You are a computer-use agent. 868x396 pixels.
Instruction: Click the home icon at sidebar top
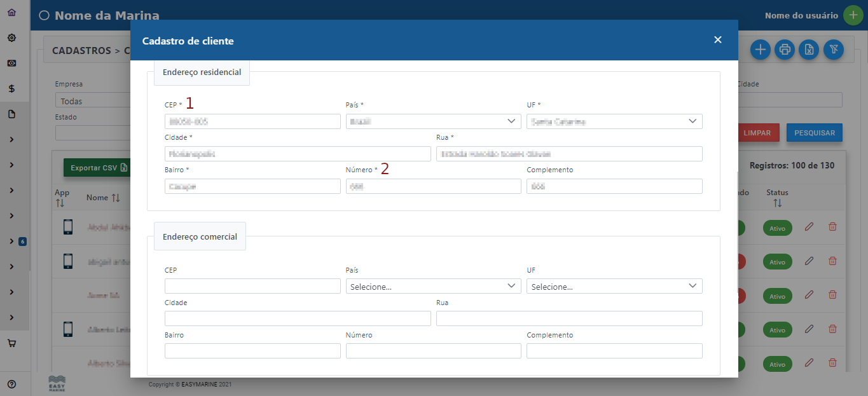11,11
